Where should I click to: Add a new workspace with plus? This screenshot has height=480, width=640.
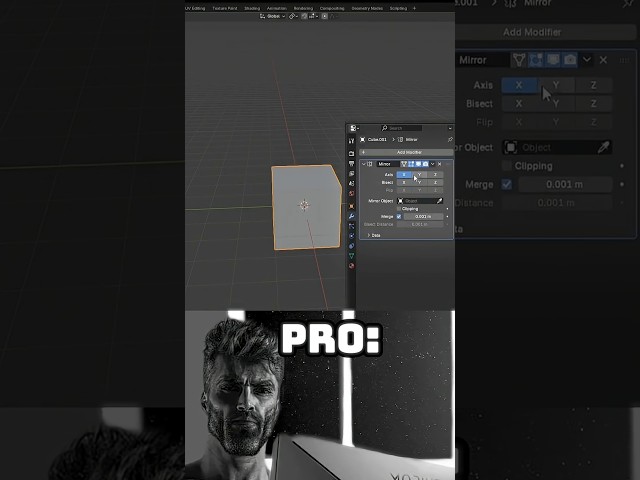point(414,8)
